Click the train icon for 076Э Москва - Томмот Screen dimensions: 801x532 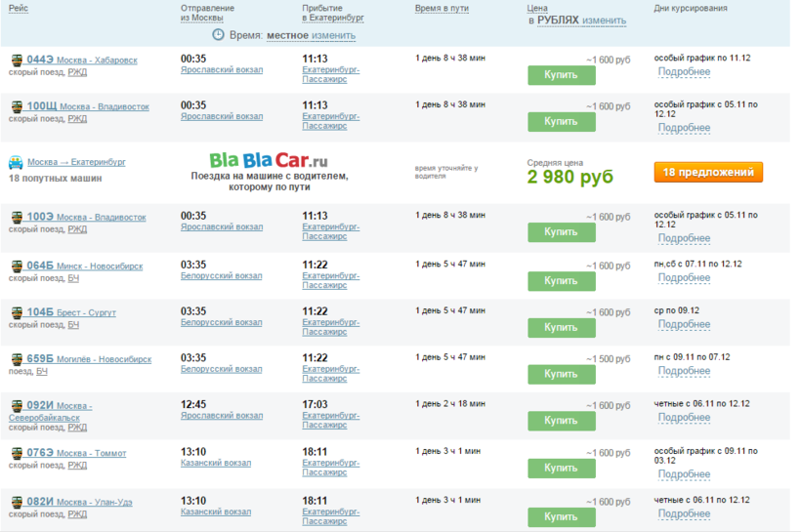(x=17, y=453)
